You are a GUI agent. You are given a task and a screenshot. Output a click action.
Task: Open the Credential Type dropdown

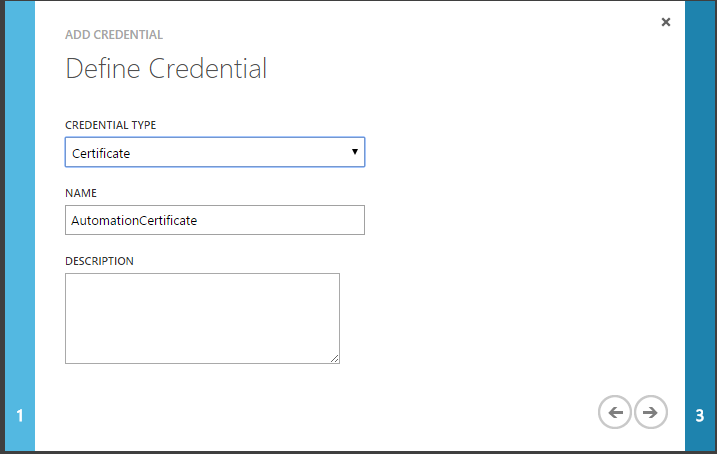(214, 153)
